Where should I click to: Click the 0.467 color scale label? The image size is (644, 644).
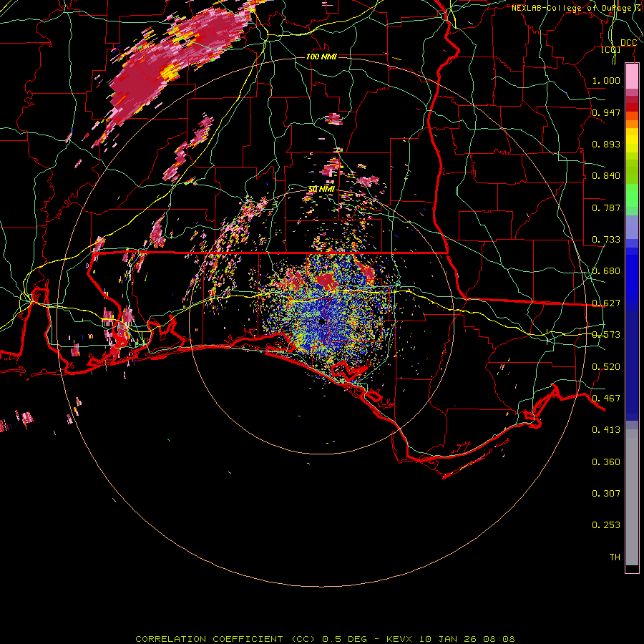tap(606, 399)
